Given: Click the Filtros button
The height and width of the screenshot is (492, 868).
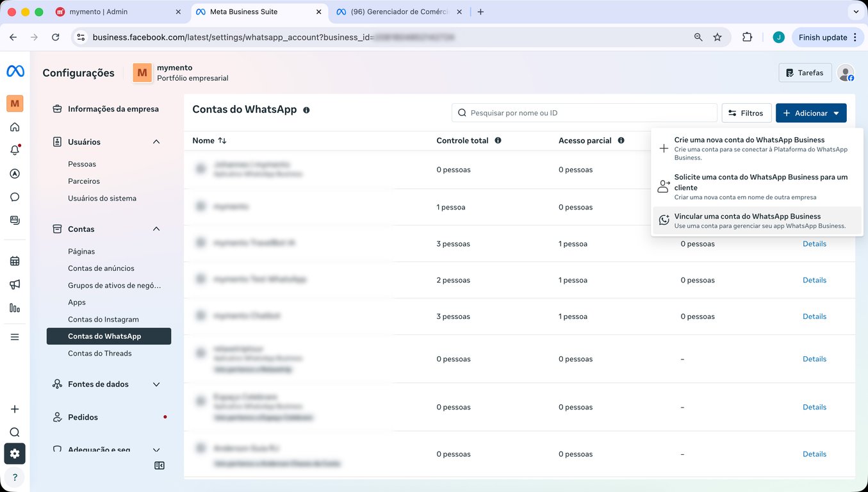Looking at the screenshot, I should tap(746, 113).
